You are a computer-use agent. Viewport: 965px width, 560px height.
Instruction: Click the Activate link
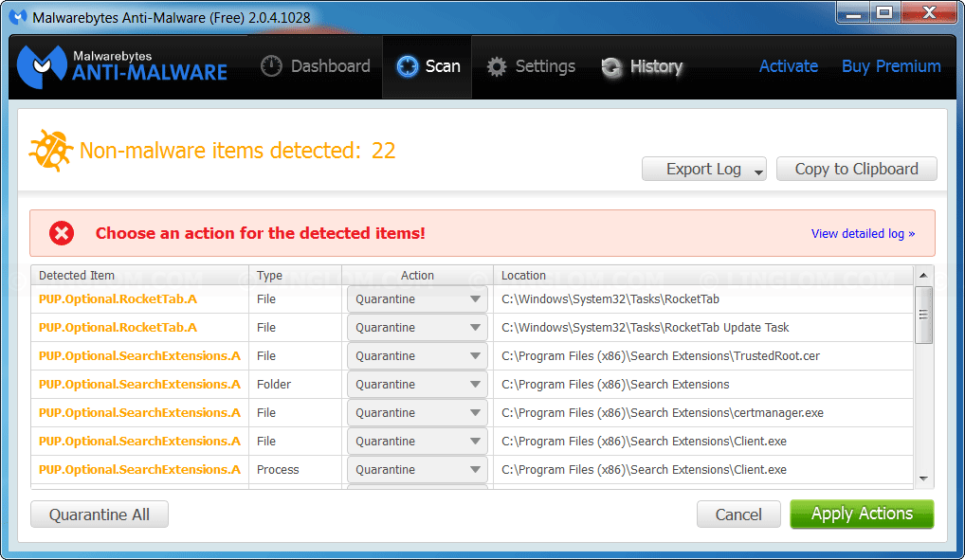point(789,65)
